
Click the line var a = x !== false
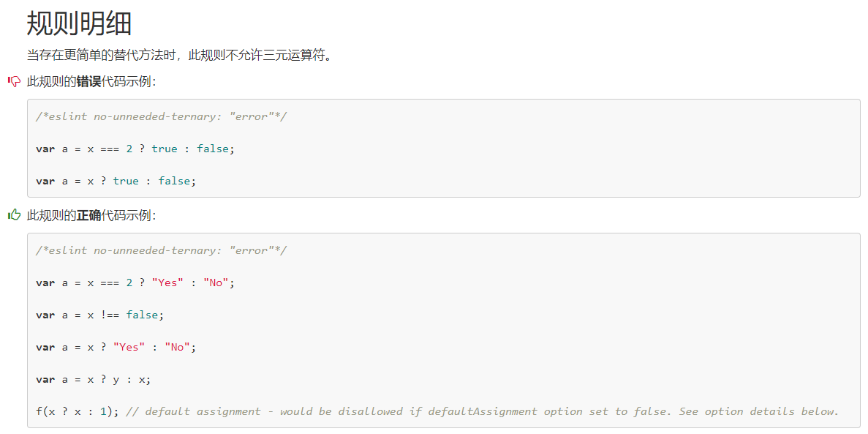[99, 314]
